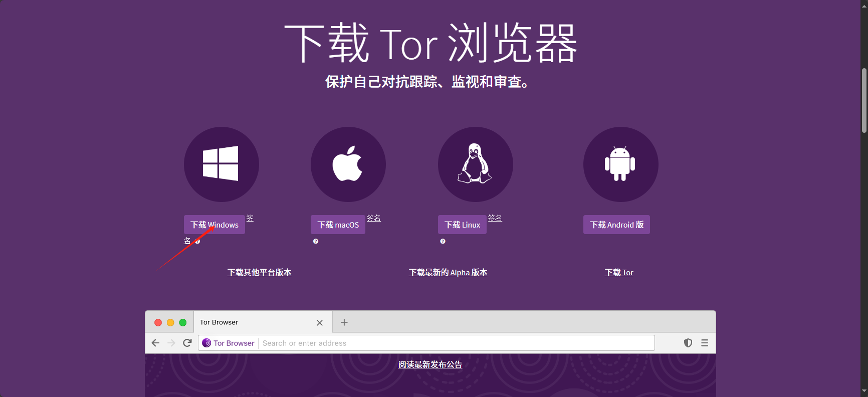Click the 下载 Windows button
This screenshot has width=868, height=397.
tap(214, 225)
